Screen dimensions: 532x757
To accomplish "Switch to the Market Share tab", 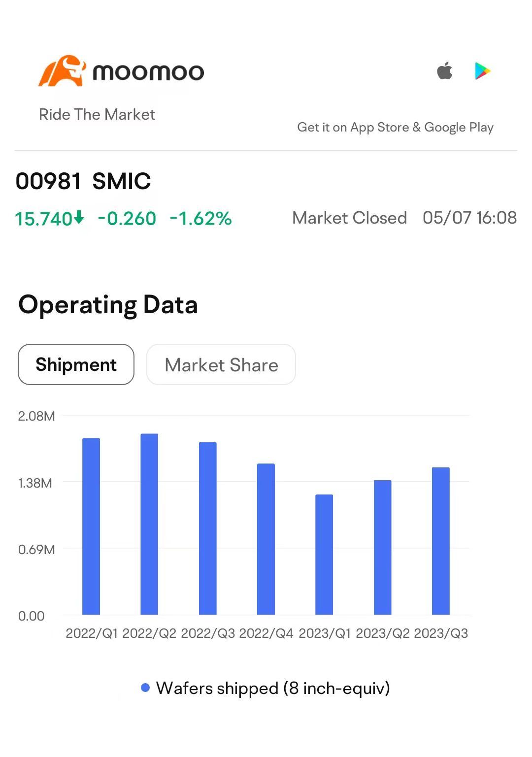I will 221,364.
